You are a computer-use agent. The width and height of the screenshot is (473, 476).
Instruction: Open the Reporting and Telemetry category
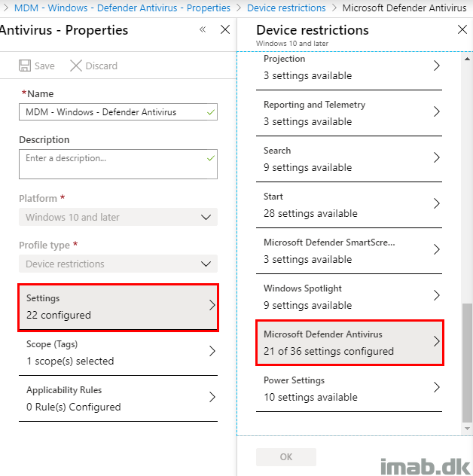(349, 113)
